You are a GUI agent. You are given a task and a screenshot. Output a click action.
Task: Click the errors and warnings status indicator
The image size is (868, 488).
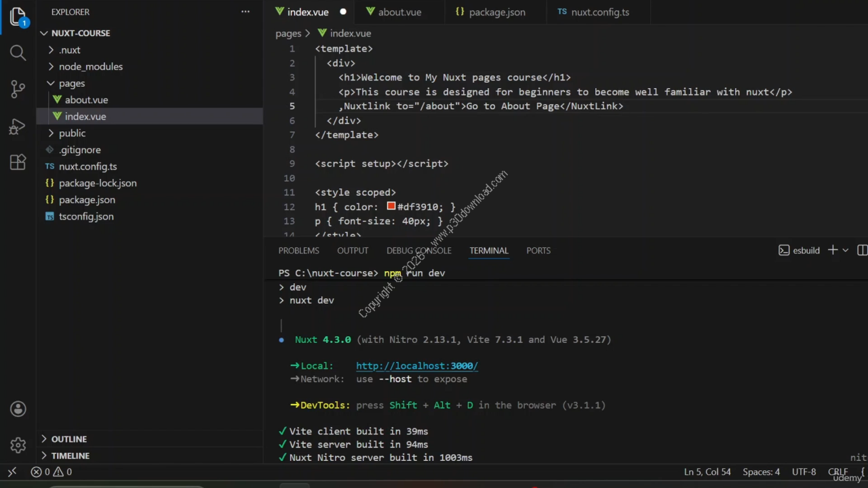(52, 472)
